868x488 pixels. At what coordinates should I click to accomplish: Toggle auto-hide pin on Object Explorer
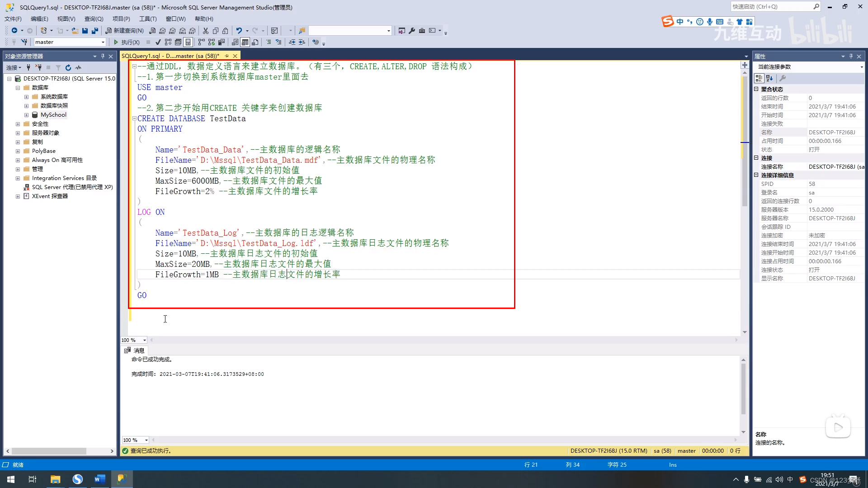pos(103,56)
